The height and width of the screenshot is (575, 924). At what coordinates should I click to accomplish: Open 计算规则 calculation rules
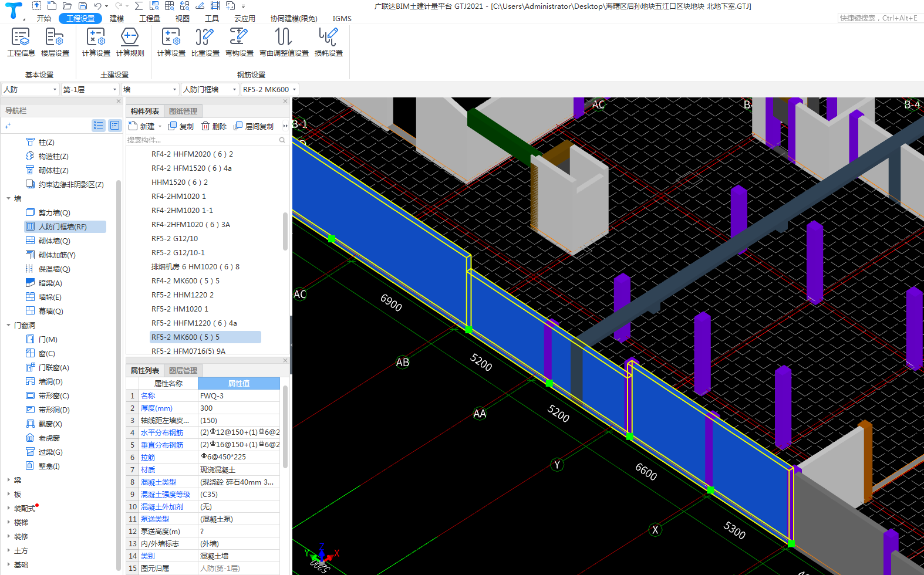(130, 42)
